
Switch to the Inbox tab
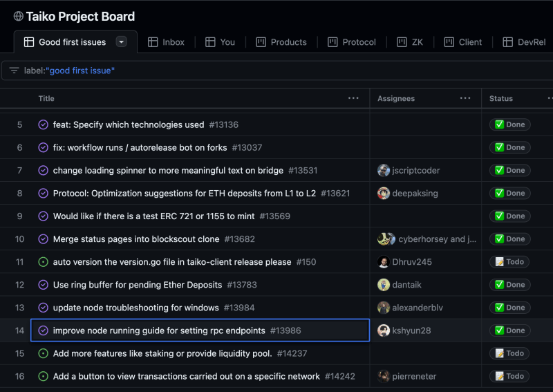click(166, 42)
